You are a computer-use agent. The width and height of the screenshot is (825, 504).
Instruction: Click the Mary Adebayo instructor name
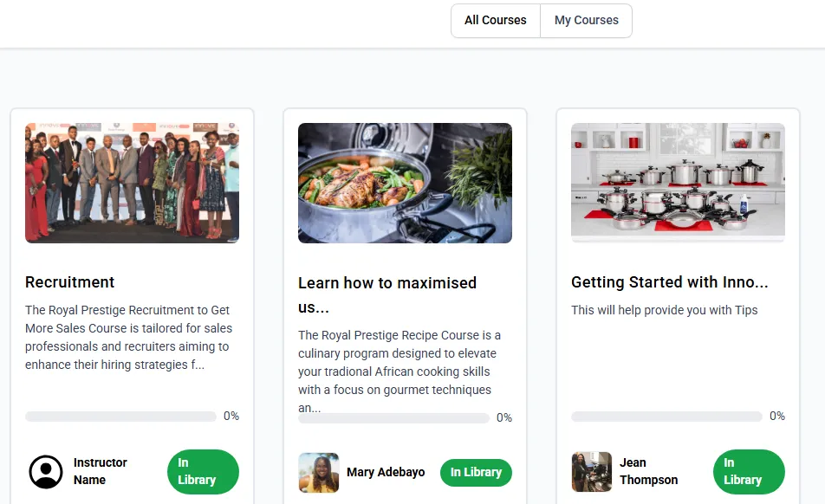point(386,473)
